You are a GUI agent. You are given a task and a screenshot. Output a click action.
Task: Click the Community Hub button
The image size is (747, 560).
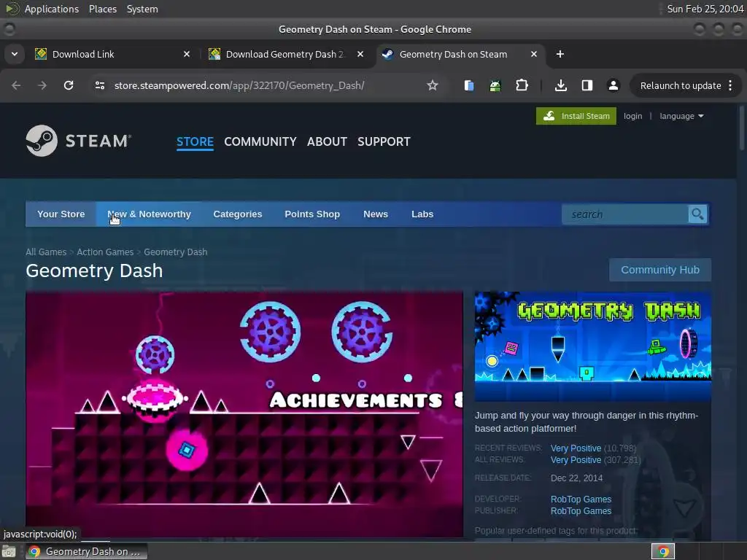(659, 270)
